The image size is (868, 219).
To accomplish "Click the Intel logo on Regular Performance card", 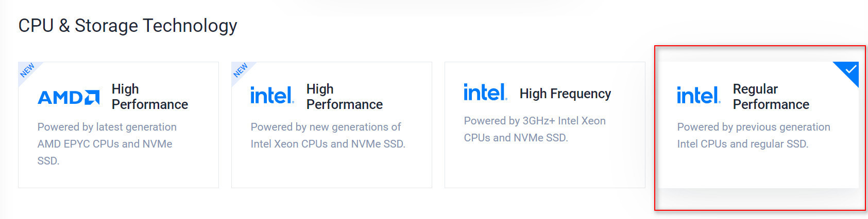I will 699,96.
